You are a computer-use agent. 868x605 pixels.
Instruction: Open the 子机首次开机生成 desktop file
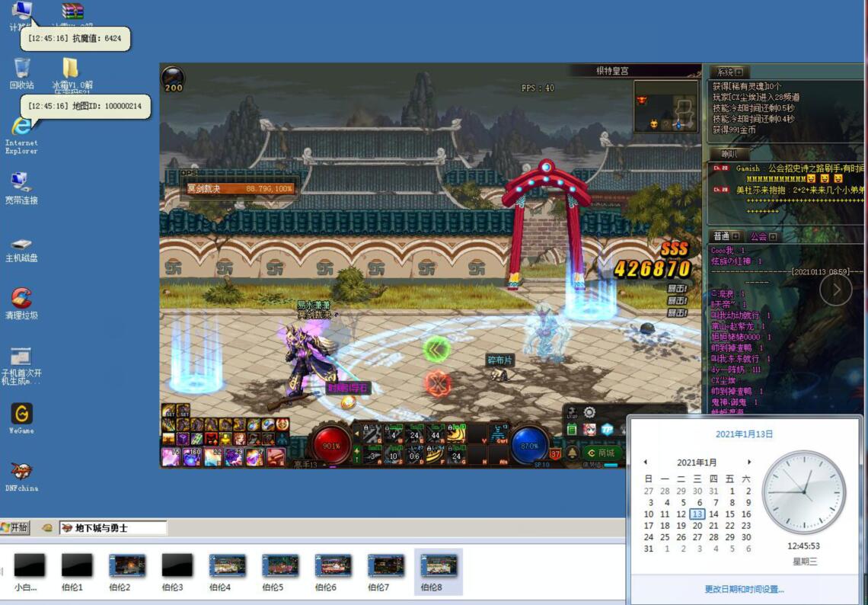tap(21, 366)
